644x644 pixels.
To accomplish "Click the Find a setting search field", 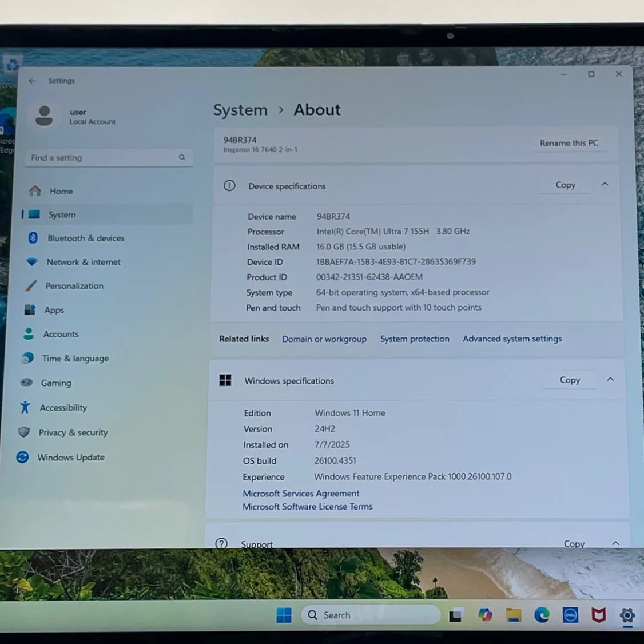I will click(x=109, y=158).
